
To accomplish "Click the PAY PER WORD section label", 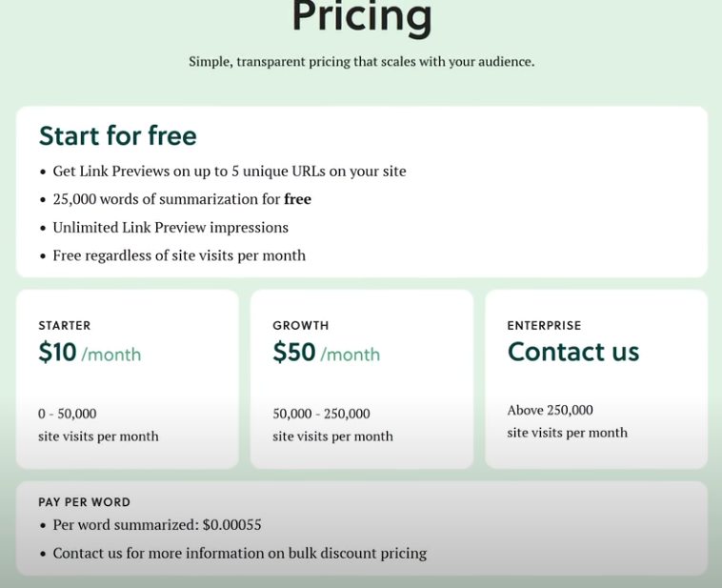I will click(x=84, y=502).
